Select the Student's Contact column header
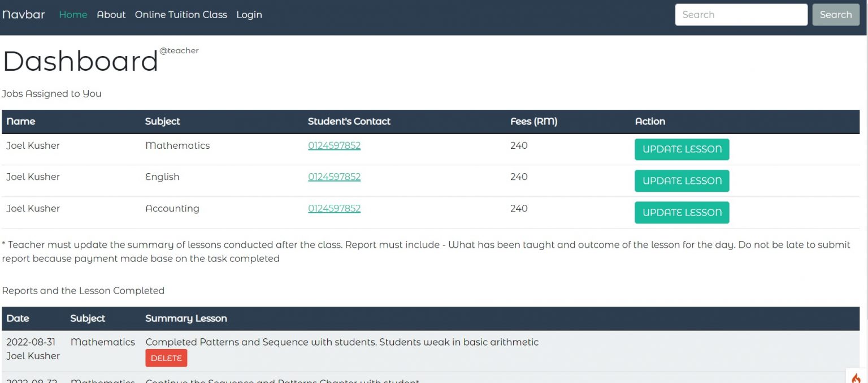Viewport: 868px width, 383px height. tap(349, 121)
